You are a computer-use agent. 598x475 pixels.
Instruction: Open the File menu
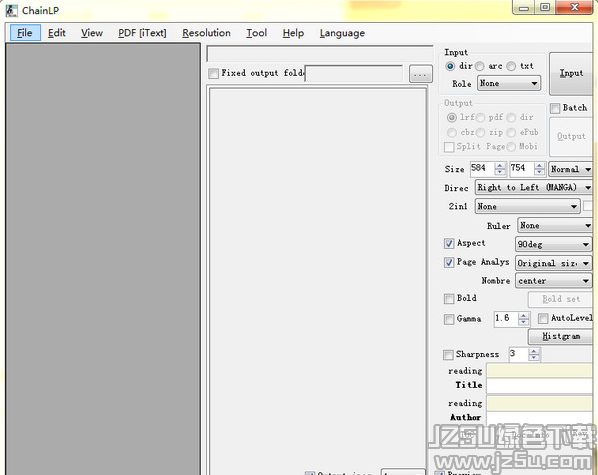[25, 33]
